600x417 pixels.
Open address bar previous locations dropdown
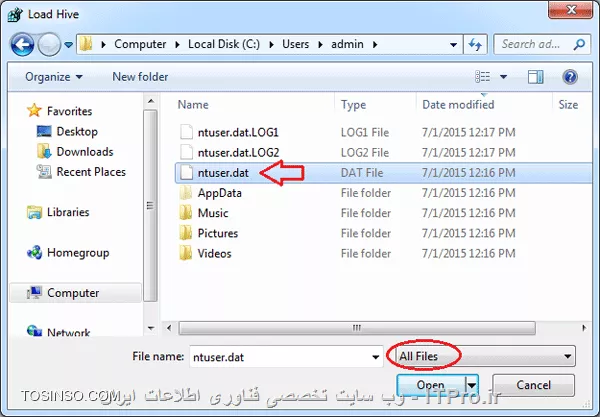click(x=453, y=45)
